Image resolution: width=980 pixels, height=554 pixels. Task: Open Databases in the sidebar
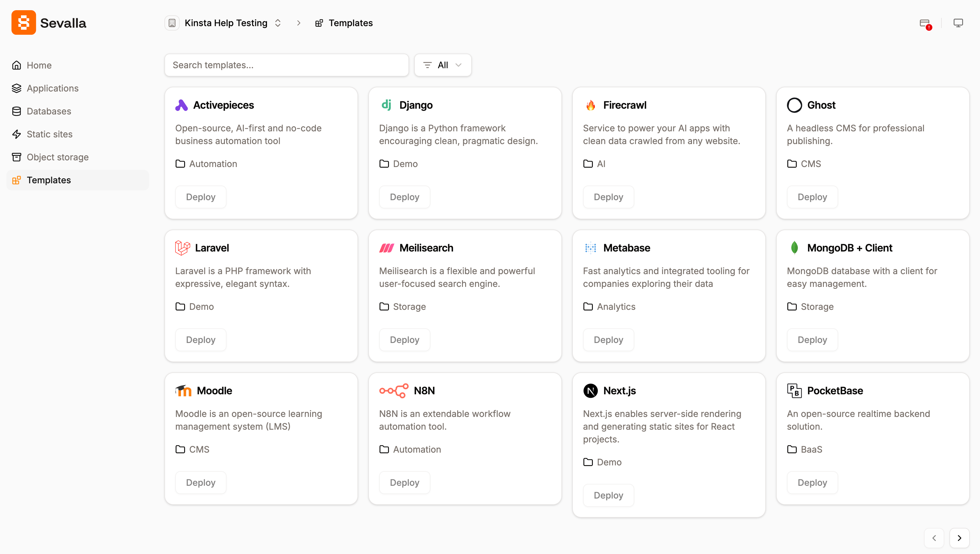(49, 111)
